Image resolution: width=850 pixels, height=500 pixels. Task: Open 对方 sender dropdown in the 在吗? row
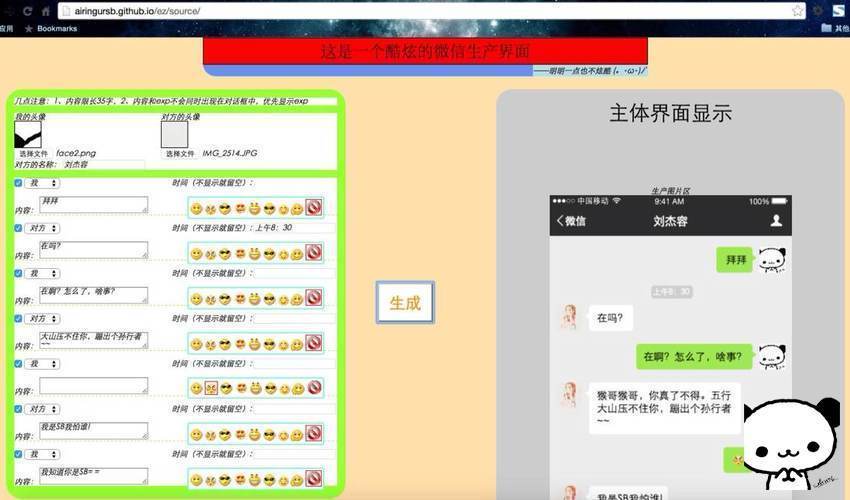click(43, 228)
